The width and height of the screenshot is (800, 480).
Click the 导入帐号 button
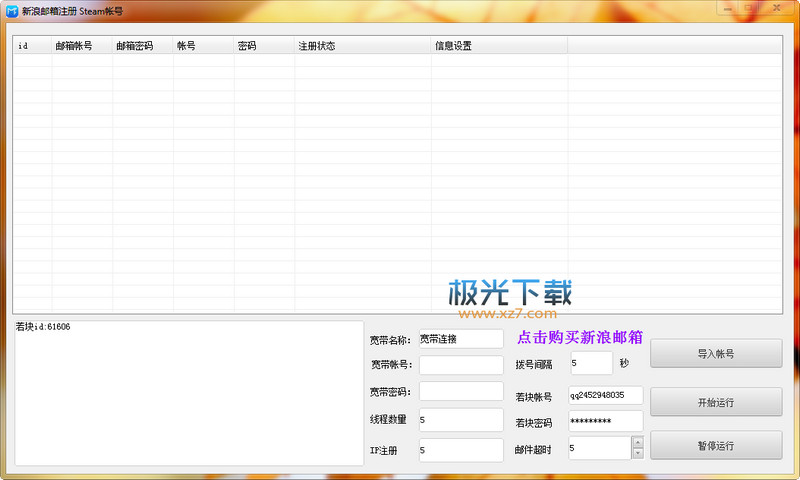coord(716,354)
